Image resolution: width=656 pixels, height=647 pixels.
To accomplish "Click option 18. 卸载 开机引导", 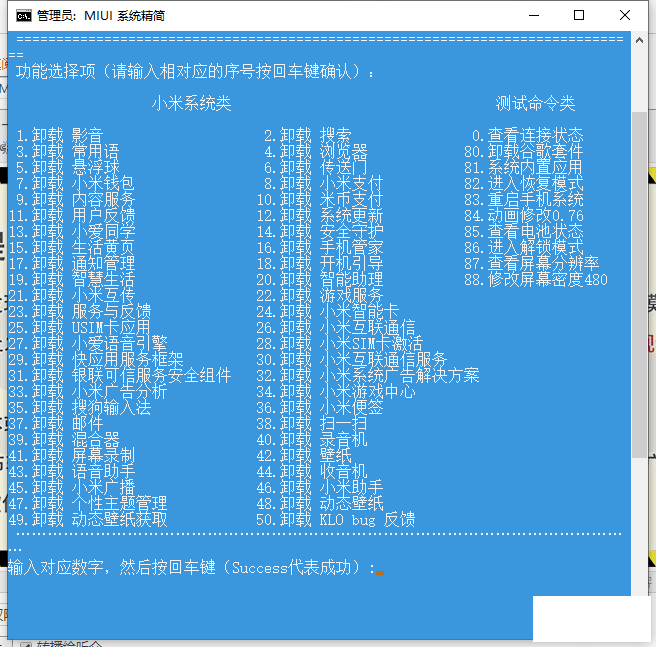I will (x=320, y=264).
